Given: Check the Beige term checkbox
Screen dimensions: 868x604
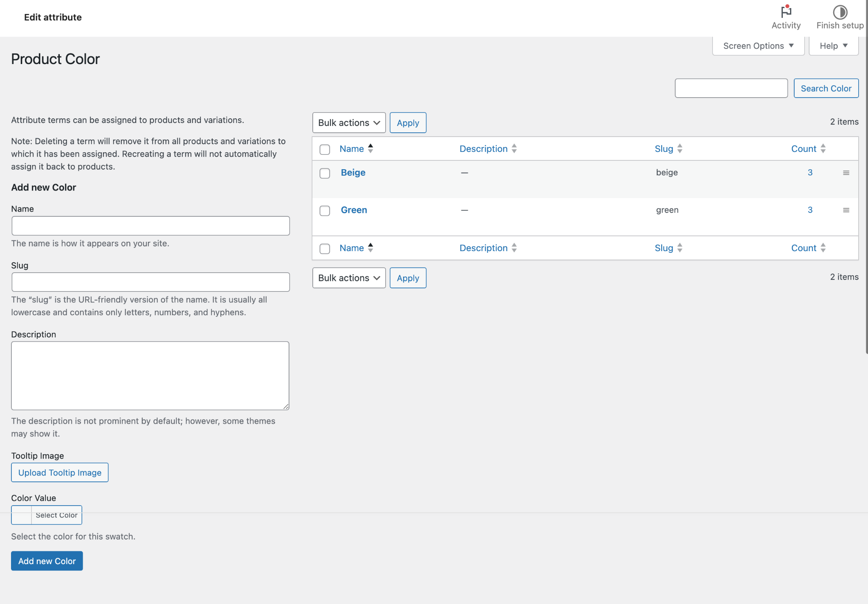Looking at the screenshot, I should [325, 173].
